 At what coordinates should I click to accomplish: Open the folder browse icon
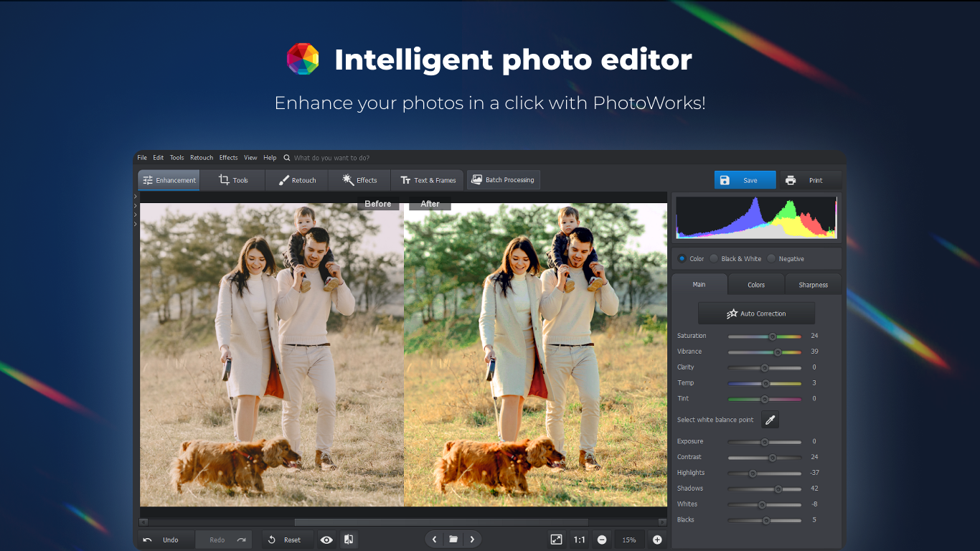pos(453,539)
